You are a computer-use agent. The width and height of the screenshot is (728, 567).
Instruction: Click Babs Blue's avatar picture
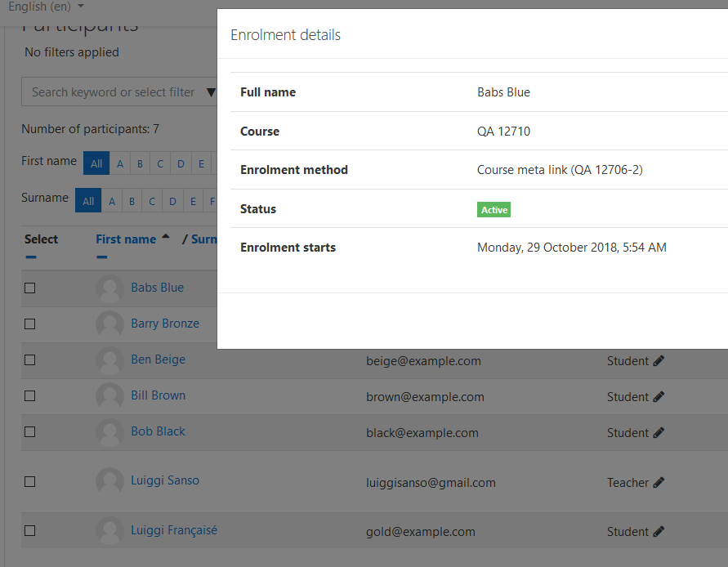click(x=109, y=288)
